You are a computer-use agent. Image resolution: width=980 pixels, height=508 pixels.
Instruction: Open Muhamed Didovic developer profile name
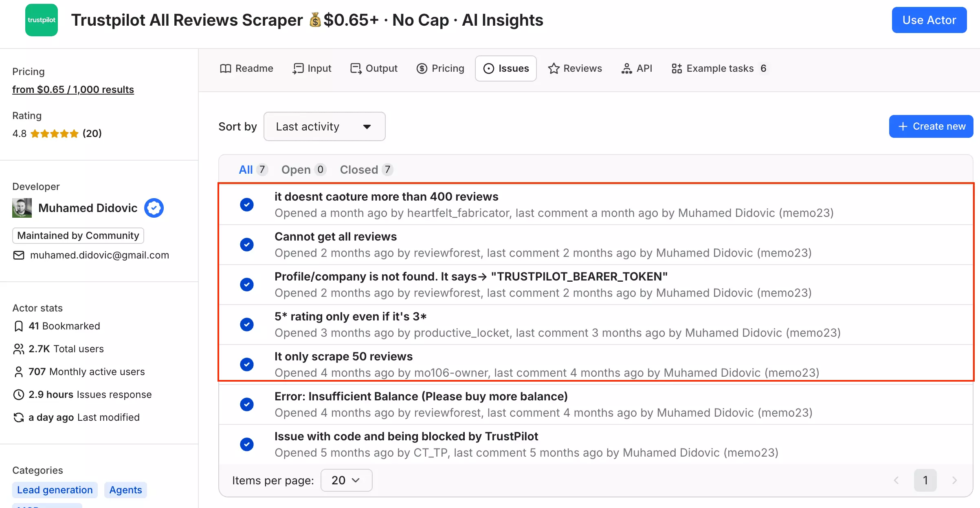coord(88,208)
